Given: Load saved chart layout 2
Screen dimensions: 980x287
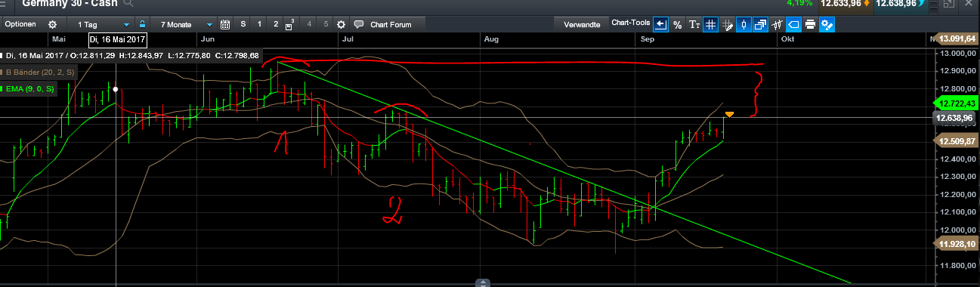Looking at the screenshot, I should [276, 24].
